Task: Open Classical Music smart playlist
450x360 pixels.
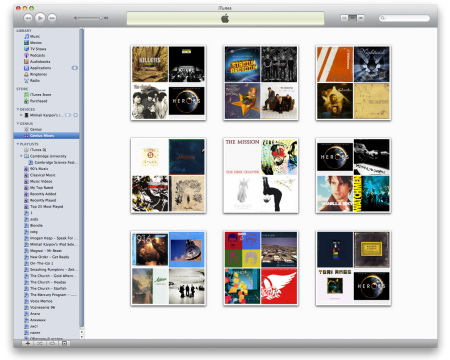Action: (x=47, y=175)
